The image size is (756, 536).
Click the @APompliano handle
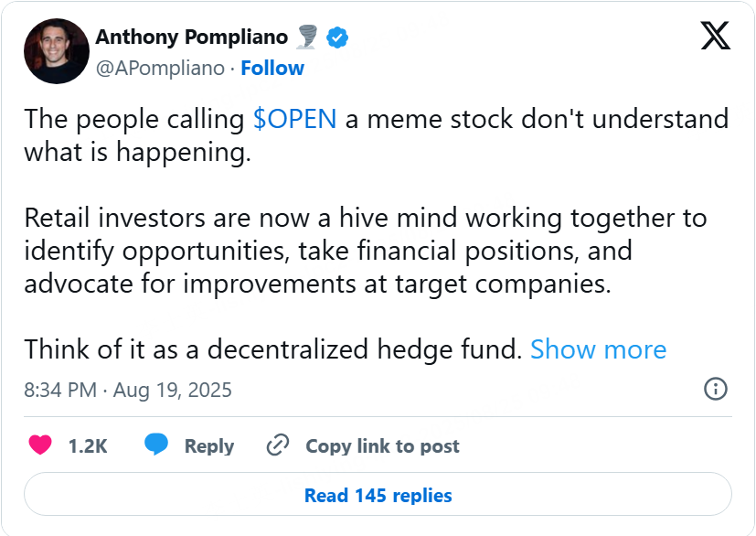pos(160,69)
